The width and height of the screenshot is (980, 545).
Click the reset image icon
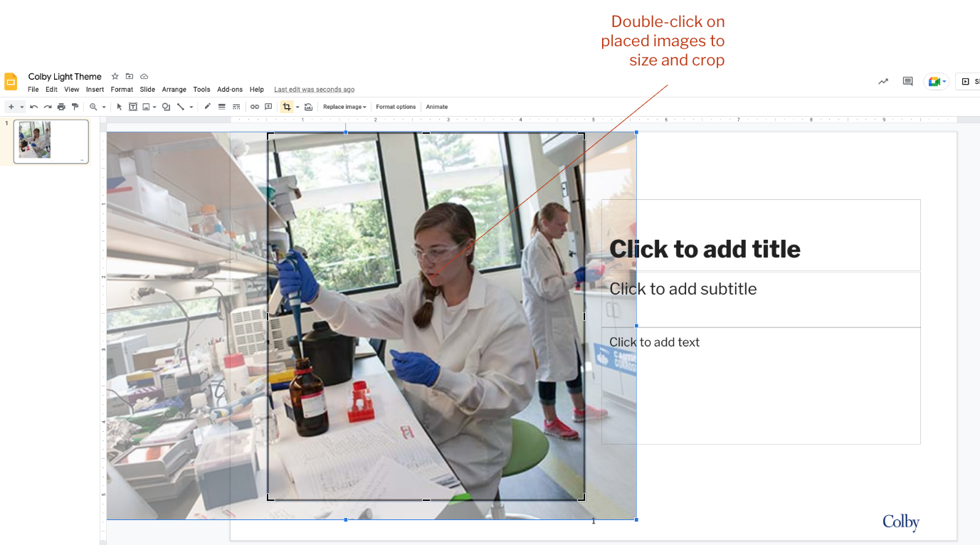[x=308, y=107]
